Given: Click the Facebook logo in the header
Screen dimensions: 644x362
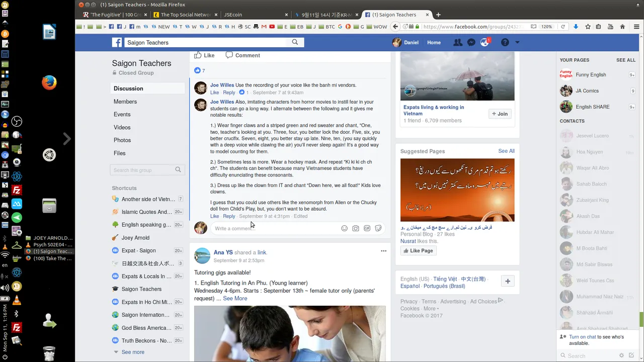Looking at the screenshot, I should (x=117, y=43).
